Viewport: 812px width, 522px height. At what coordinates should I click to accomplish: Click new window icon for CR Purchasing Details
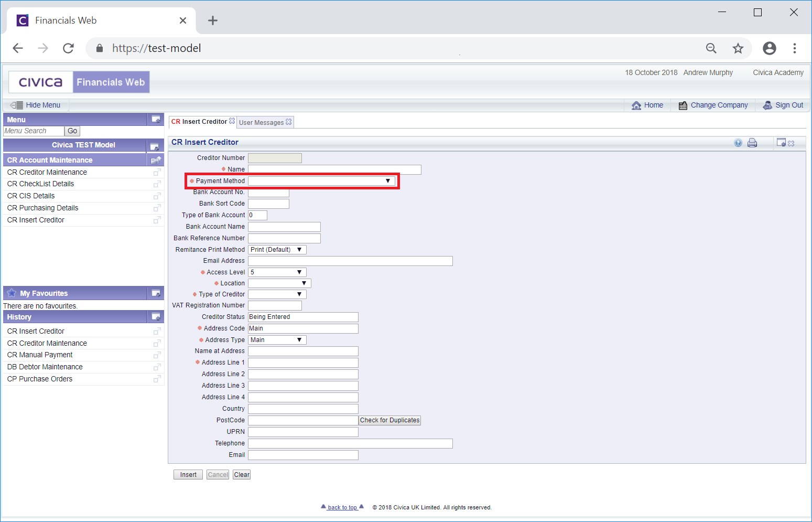[x=157, y=208]
